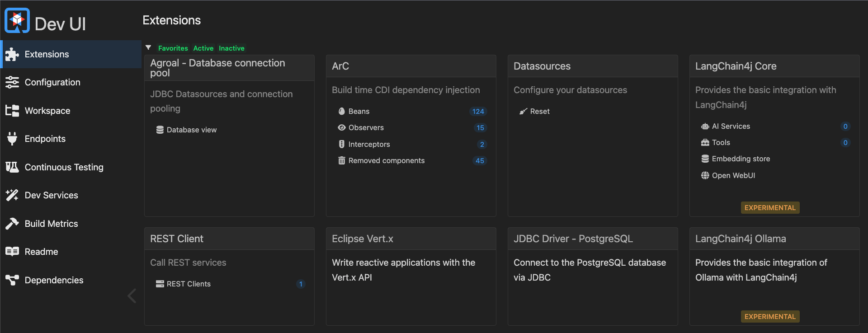Click the Interceptors count badge 2

(482, 145)
